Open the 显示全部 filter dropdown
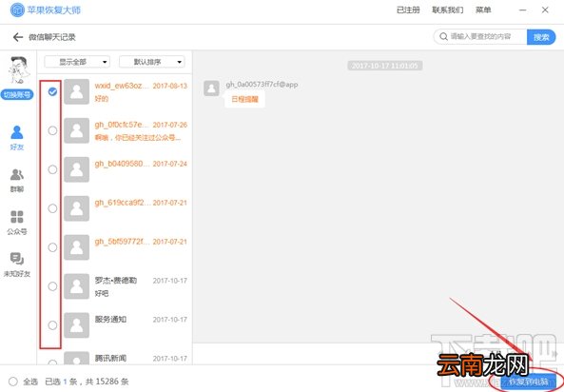This screenshot has height=392, width=564. (x=77, y=62)
